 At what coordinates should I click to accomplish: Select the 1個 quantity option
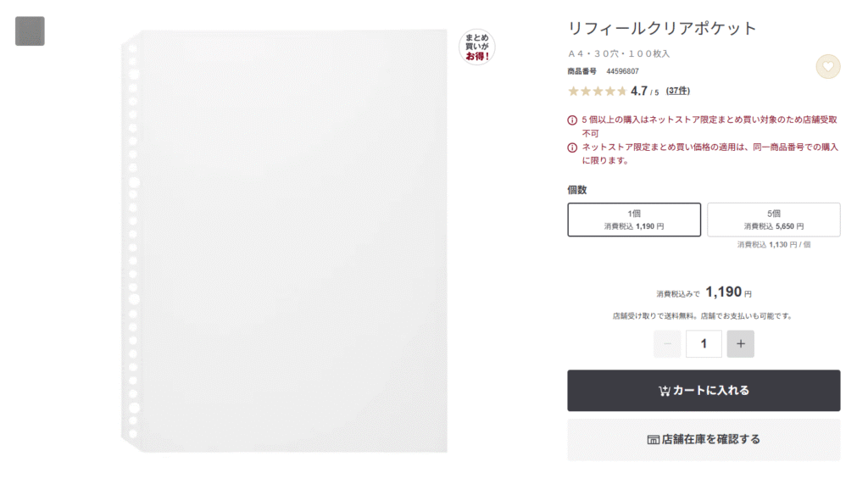(x=634, y=220)
